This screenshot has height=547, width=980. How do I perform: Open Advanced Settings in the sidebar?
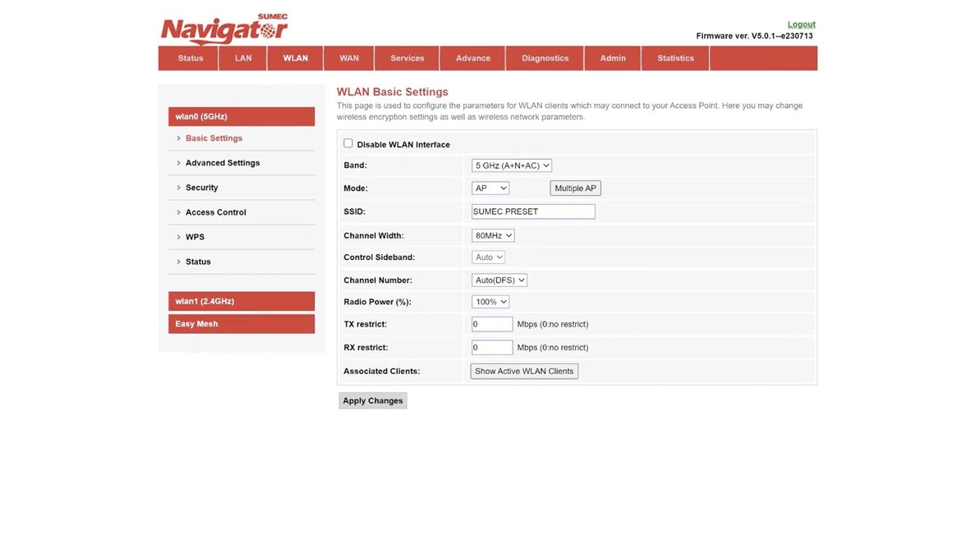222,163
